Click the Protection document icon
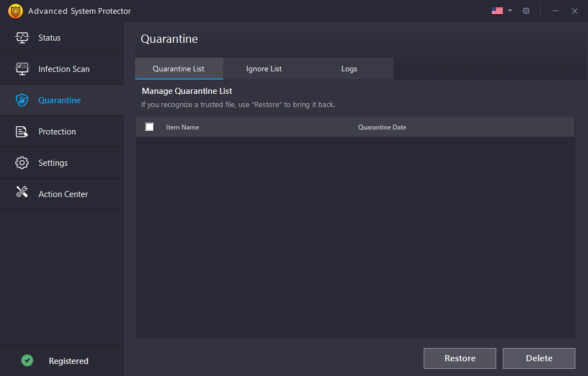The image size is (588, 376). click(x=22, y=132)
